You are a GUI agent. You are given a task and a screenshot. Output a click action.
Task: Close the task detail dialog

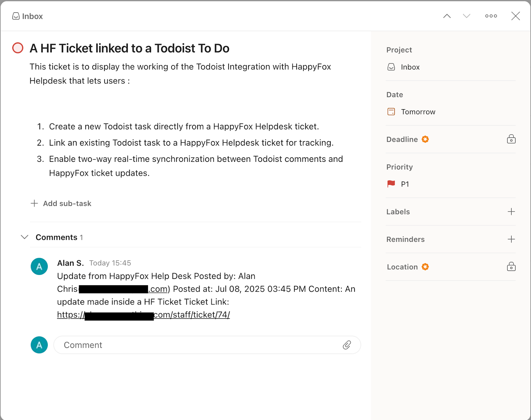tap(515, 16)
